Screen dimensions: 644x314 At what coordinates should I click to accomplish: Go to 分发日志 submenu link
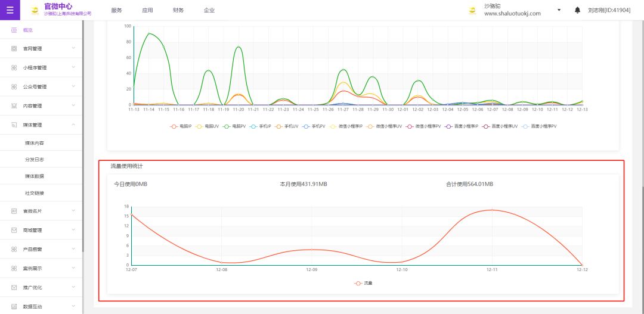[x=35, y=160]
